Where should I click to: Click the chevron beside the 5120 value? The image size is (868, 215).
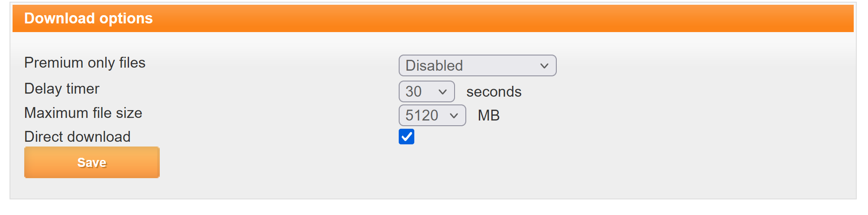pos(454,116)
